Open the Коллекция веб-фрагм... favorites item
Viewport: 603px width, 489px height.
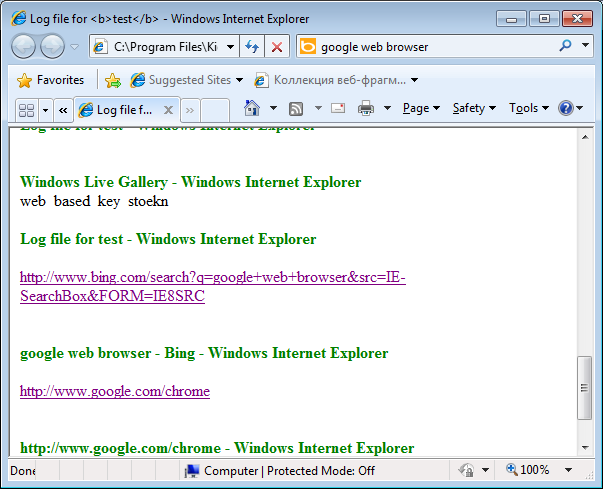coord(330,80)
